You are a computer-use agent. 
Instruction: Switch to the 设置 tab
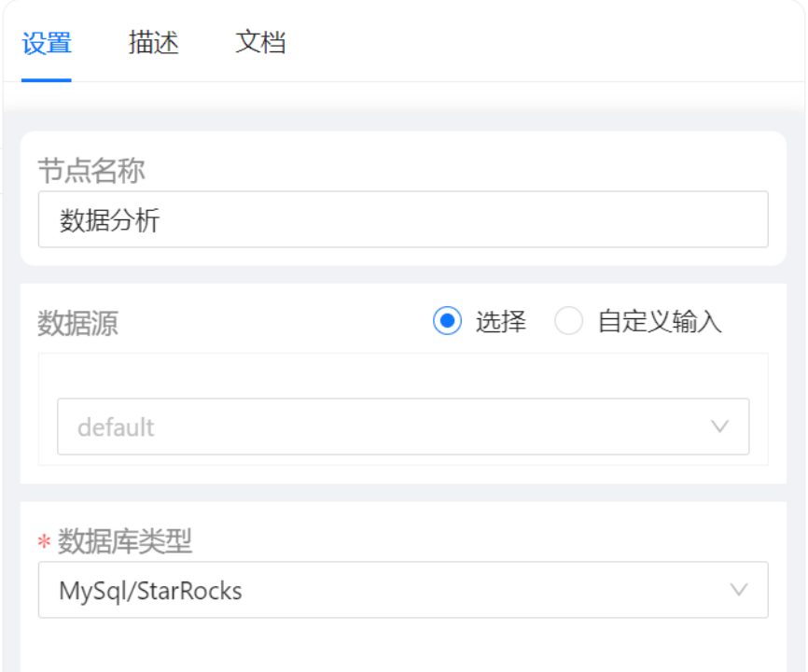pyautogui.click(x=47, y=43)
